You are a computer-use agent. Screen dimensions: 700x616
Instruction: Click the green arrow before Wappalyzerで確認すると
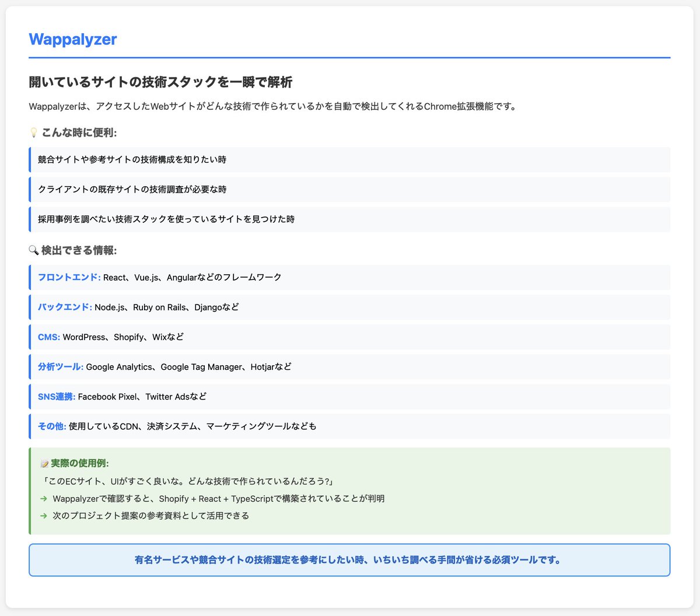pyautogui.click(x=44, y=499)
